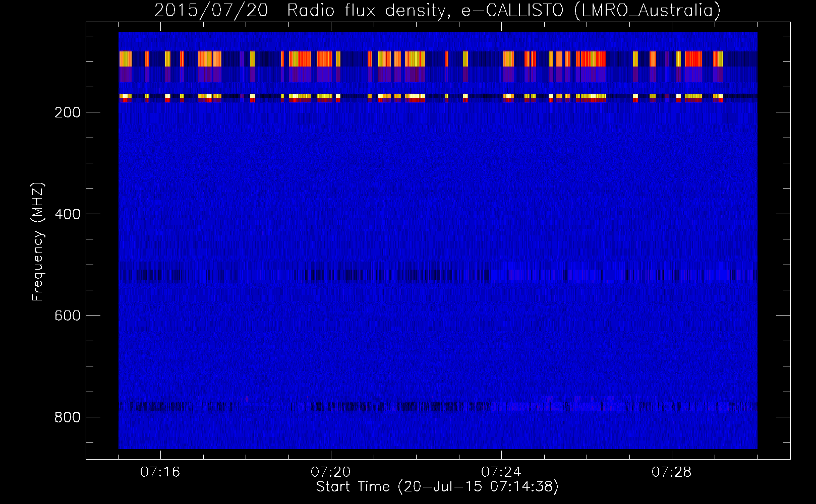This screenshot has width=816, height=504.
Task: Click the station name '(LMRO_Australia)'
Action: [648, 10]
